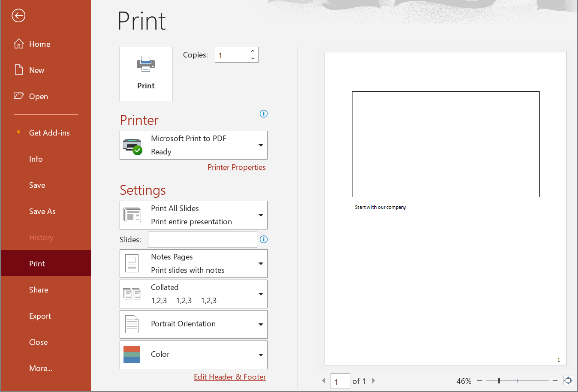Increase copies with the up stepper arrow
The height and width of the screenshot is (392, 578).
253,51
